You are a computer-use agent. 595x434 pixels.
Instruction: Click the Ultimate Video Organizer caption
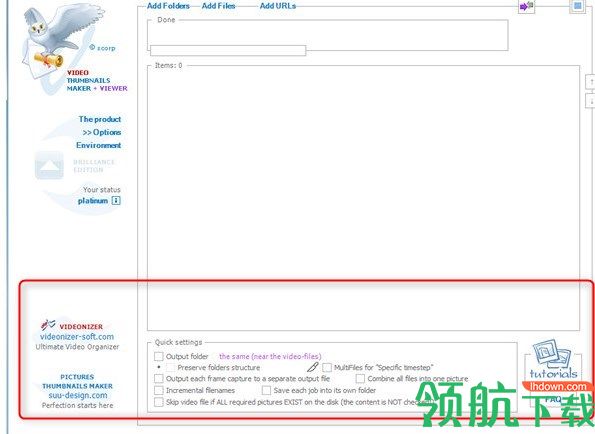click(77, 347)
